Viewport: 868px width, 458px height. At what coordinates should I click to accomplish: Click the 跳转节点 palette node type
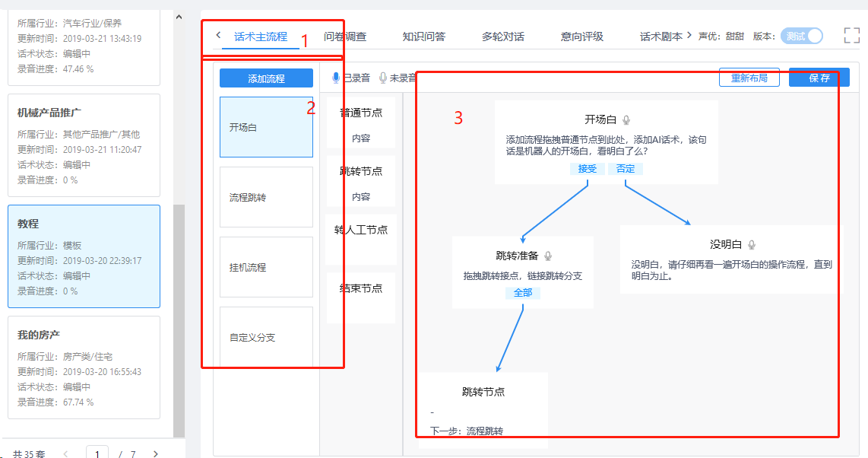pyautogui.click(x=361, y=181)
